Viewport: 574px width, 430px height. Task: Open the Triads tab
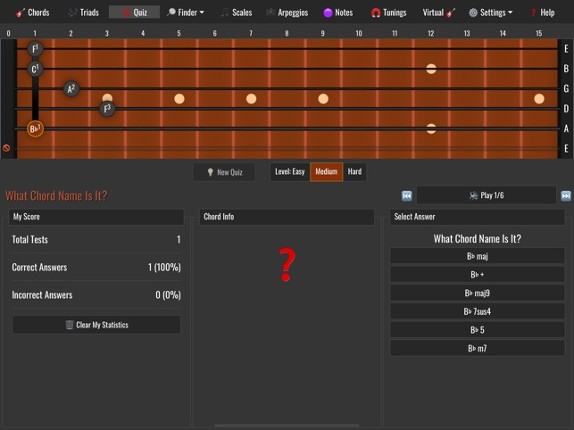click(83, 13)
